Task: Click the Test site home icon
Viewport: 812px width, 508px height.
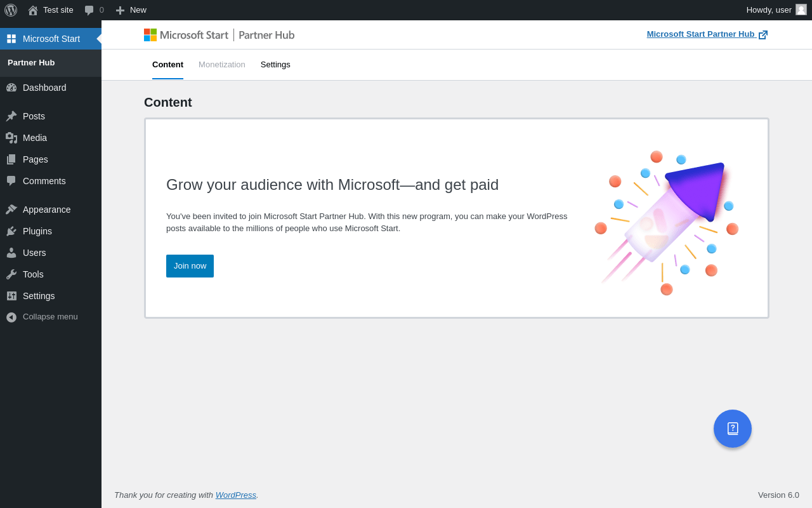Action: 33,10
